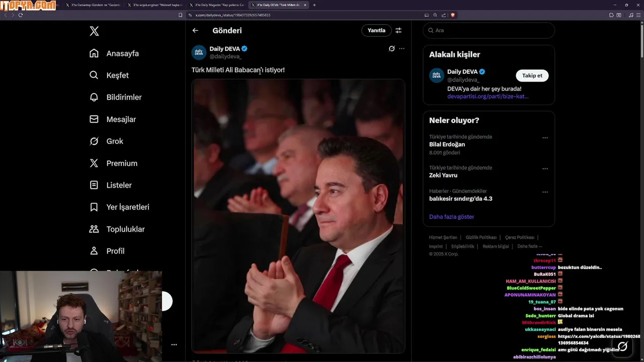644x362 pixels.
Task: Open media control music note icon
Action: (631, 15)
